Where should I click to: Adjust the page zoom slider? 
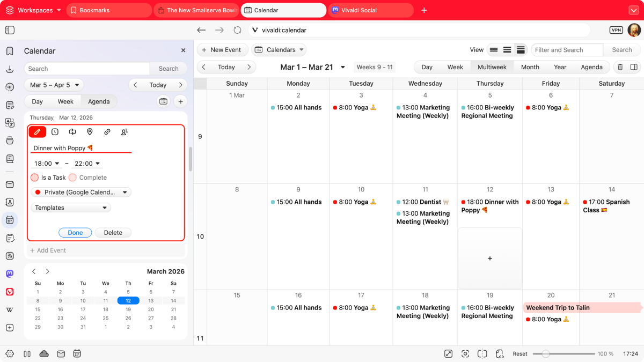546,354
